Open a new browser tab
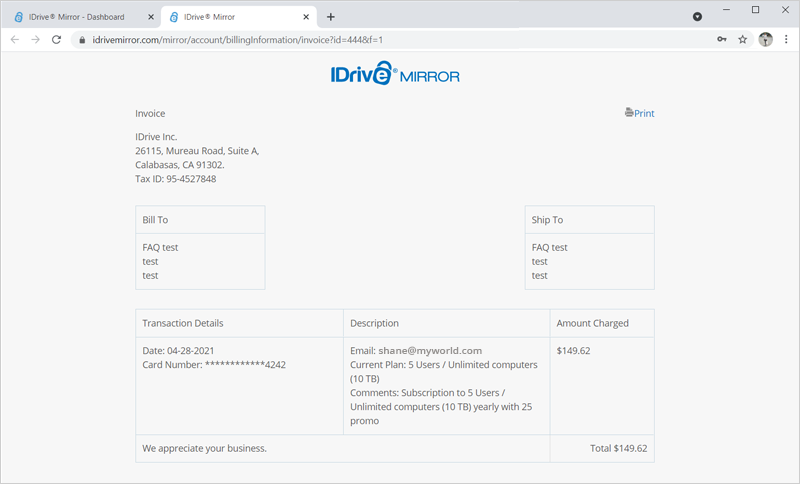This screenshot has height=484, width=800. [x=331, y=17]
